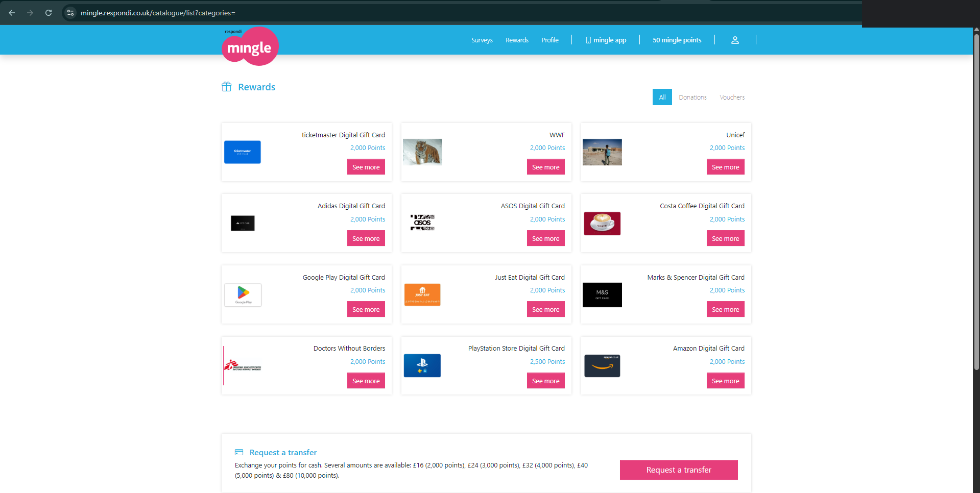View 50 mingle points balance
The width and height of the screenshot is (980, 493).
677,40
